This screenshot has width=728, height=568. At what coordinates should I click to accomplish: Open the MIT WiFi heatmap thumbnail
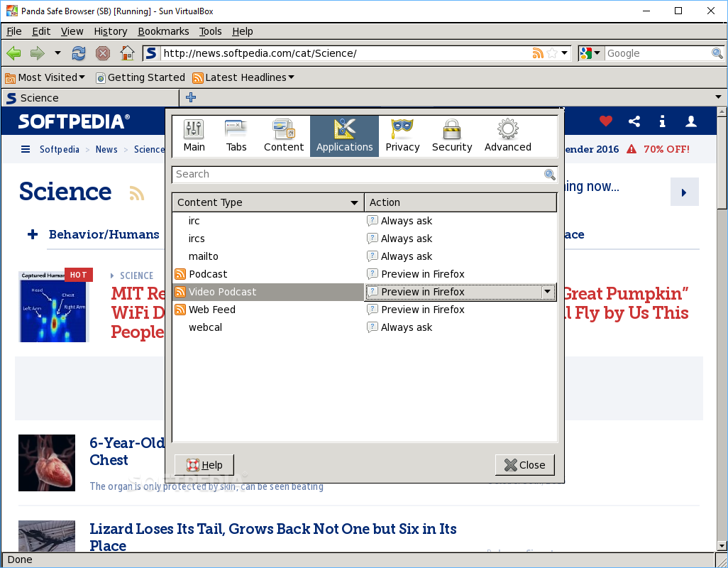tap(53, 307)
